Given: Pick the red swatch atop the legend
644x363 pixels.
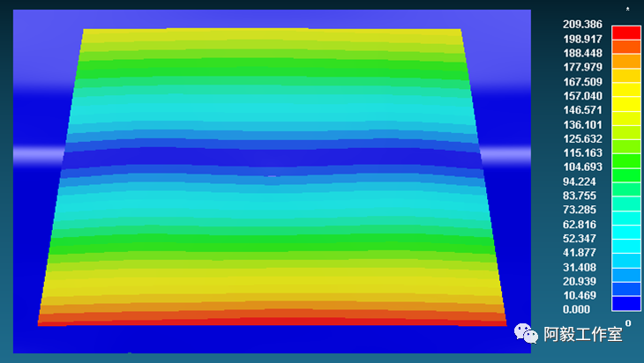Looking at the screenshot, I should point(626,33).
